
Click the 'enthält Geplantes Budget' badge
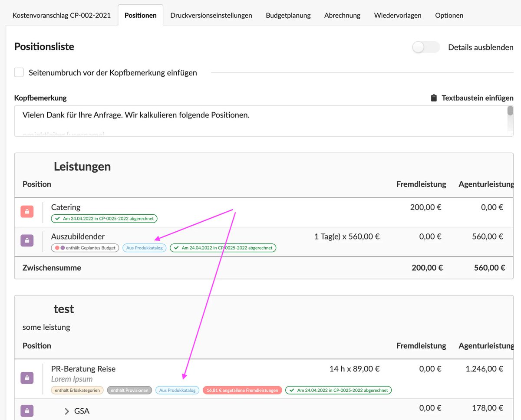pyautogui.click(x=85, y=248)
